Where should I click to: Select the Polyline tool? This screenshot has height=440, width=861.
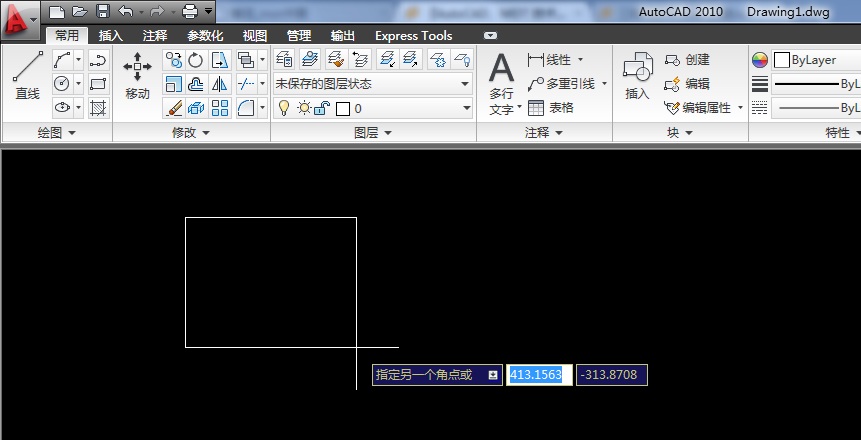tap(98, 59)
